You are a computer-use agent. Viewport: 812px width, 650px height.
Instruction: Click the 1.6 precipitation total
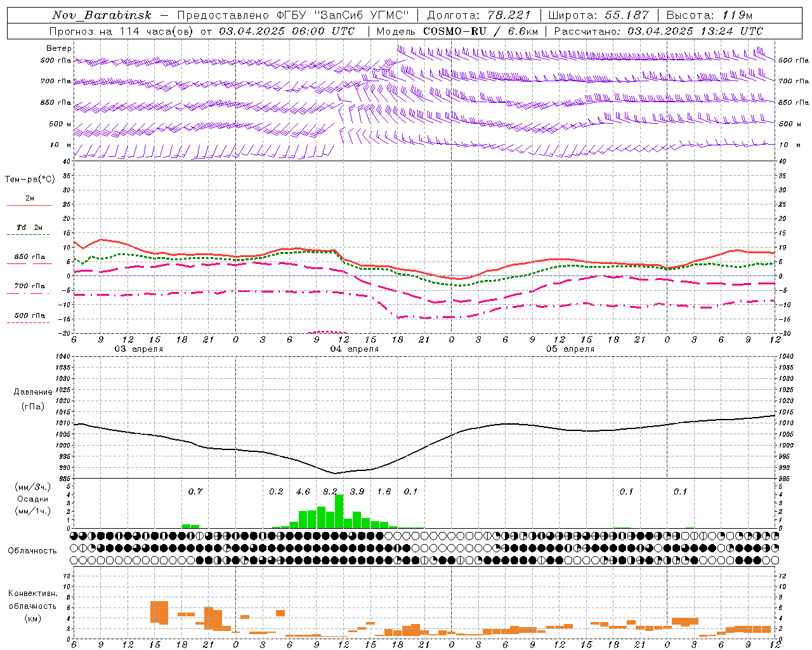(x=384, y=491)
